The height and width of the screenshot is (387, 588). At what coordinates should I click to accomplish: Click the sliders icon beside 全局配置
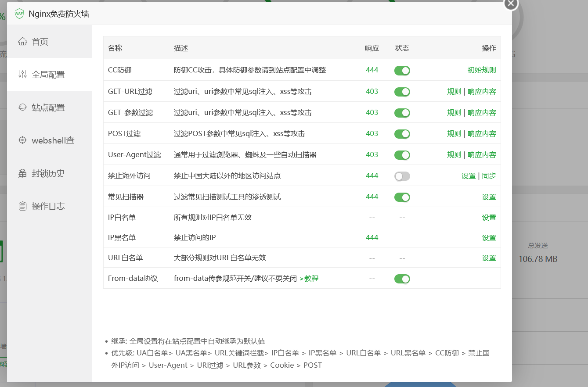(x=22, y=75)
